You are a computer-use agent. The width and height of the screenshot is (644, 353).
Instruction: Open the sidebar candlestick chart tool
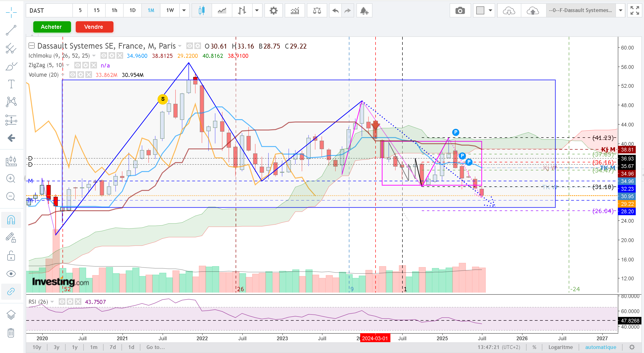click(x=11, y=160)
